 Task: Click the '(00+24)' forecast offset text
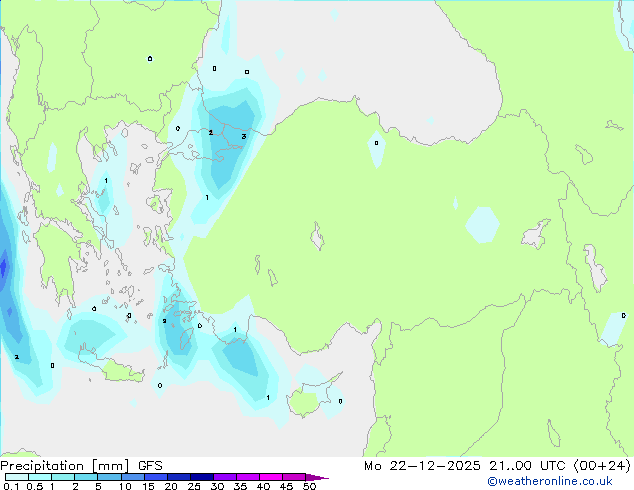(x=602, y=466)
